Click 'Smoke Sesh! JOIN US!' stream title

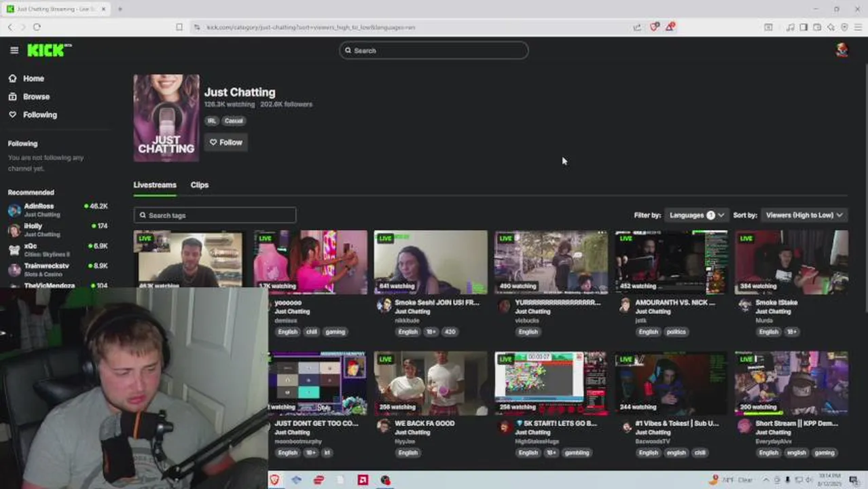pos(437,302)
